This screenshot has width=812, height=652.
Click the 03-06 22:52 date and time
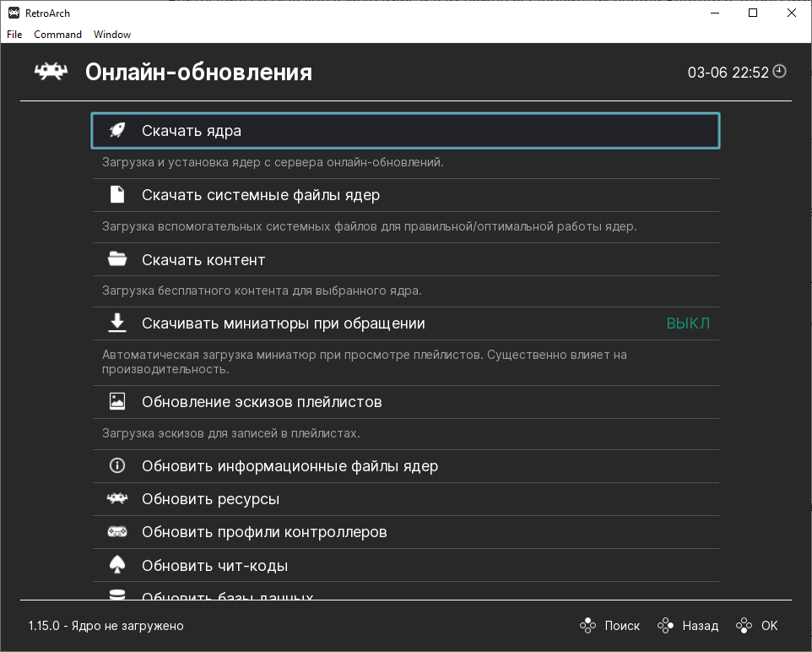[x=728, y=73]
